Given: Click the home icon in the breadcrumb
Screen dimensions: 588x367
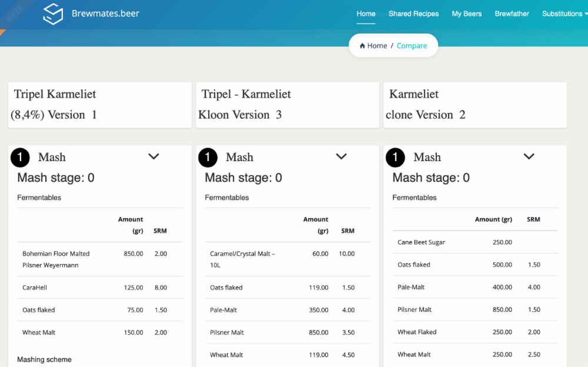Looking at the screenshot, I should pyautogui.click(x=362, y=46).
